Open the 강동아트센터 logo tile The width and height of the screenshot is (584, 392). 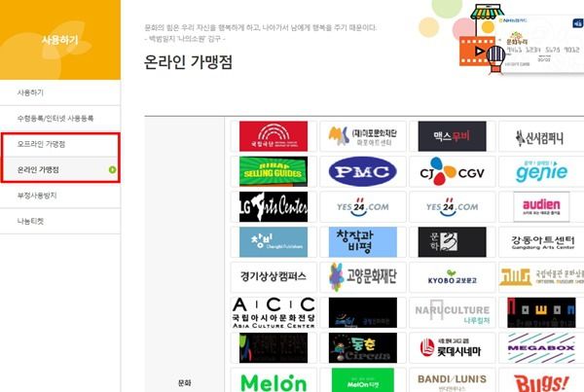pyautogui.click(x=541, y=242)
